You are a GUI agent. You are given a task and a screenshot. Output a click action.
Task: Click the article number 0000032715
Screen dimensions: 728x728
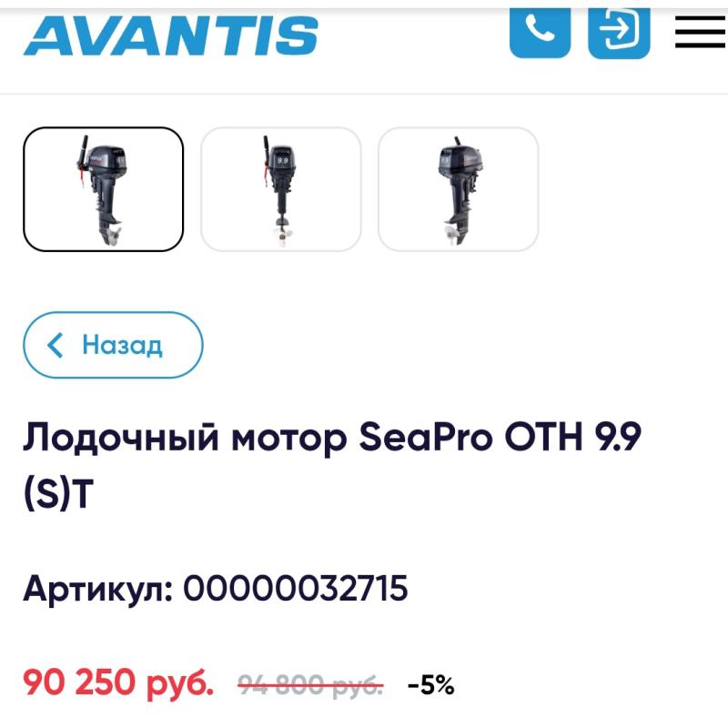[x=295, y=588]
